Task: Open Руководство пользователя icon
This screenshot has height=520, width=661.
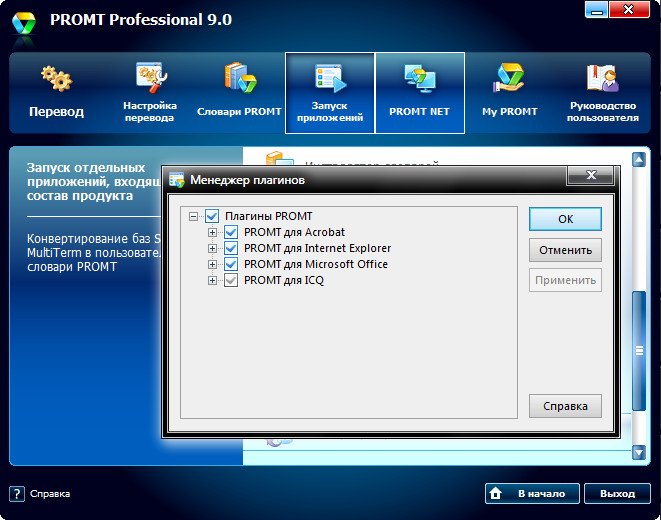Action: 602,79
